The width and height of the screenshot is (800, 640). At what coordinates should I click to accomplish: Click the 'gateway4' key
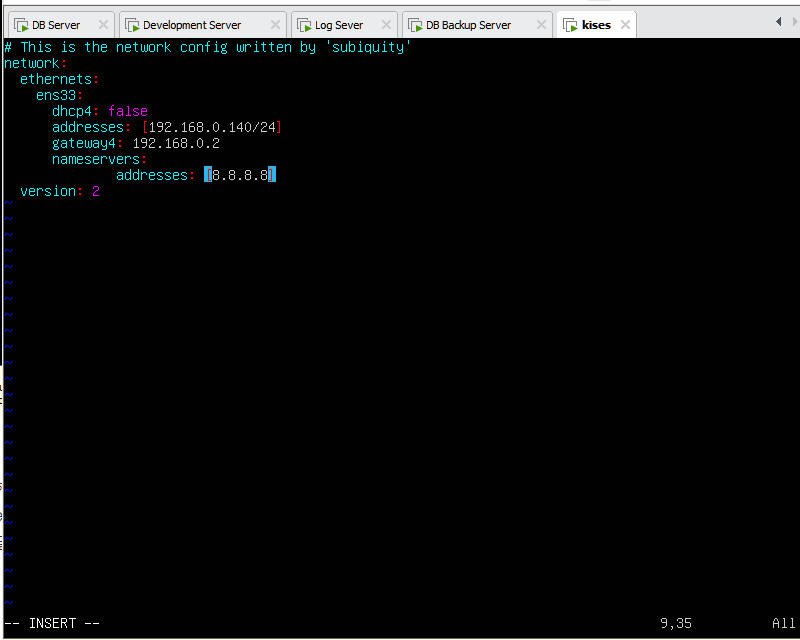click(84, 143)
